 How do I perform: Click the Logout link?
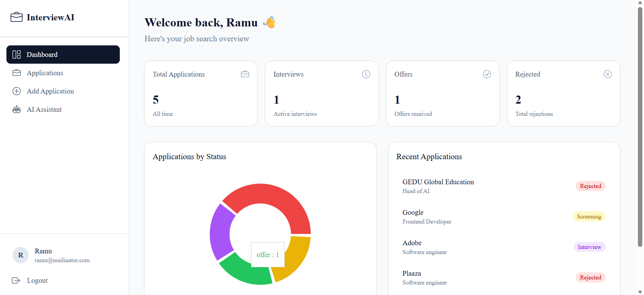coord(37,280)
